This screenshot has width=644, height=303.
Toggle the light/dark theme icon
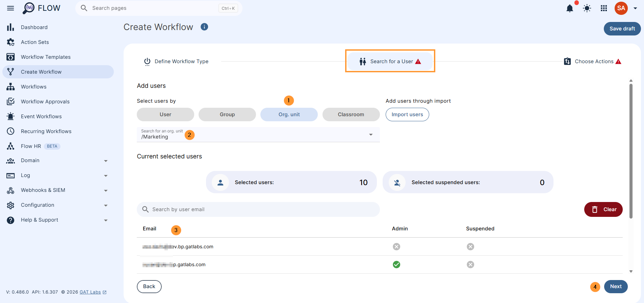tap(587, 8)
